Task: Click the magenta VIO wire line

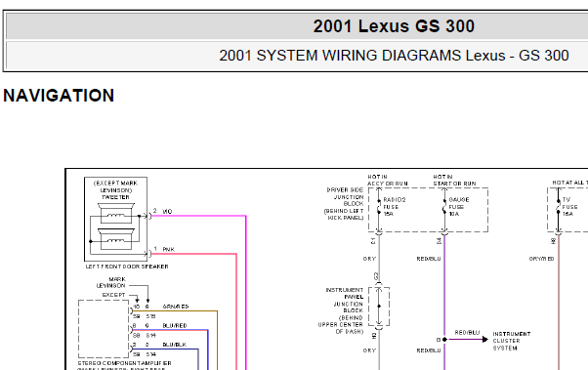Action: coord(245,293)
